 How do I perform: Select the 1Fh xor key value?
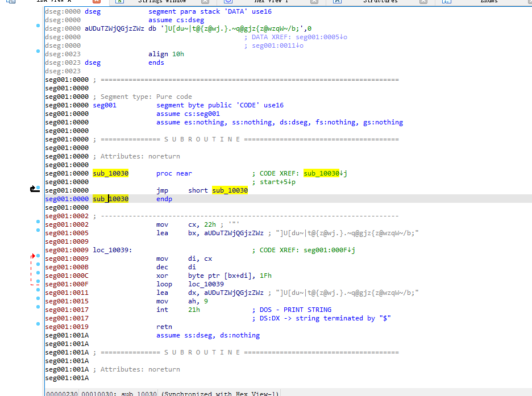[265, 276]
